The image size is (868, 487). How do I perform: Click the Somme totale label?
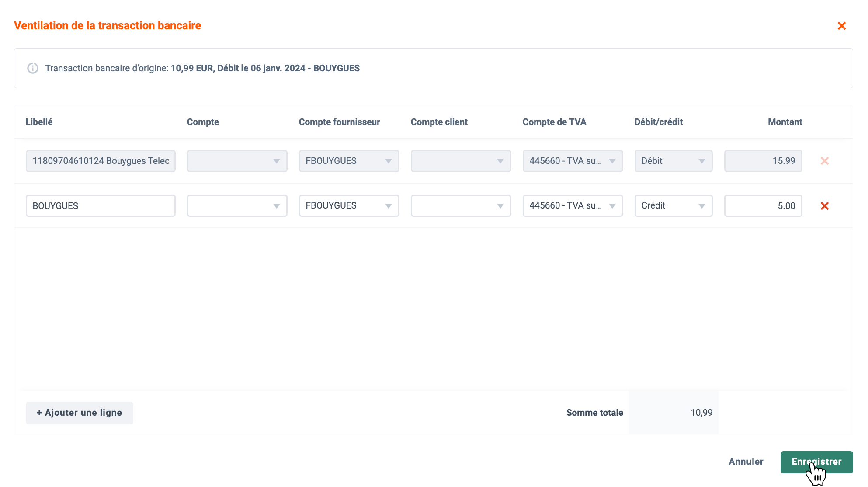594,413
